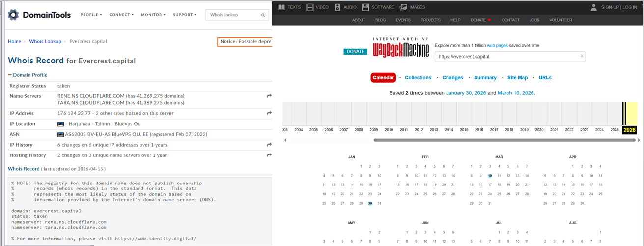Click the Whois Lookup search magnifier icon

click(263, 15)
